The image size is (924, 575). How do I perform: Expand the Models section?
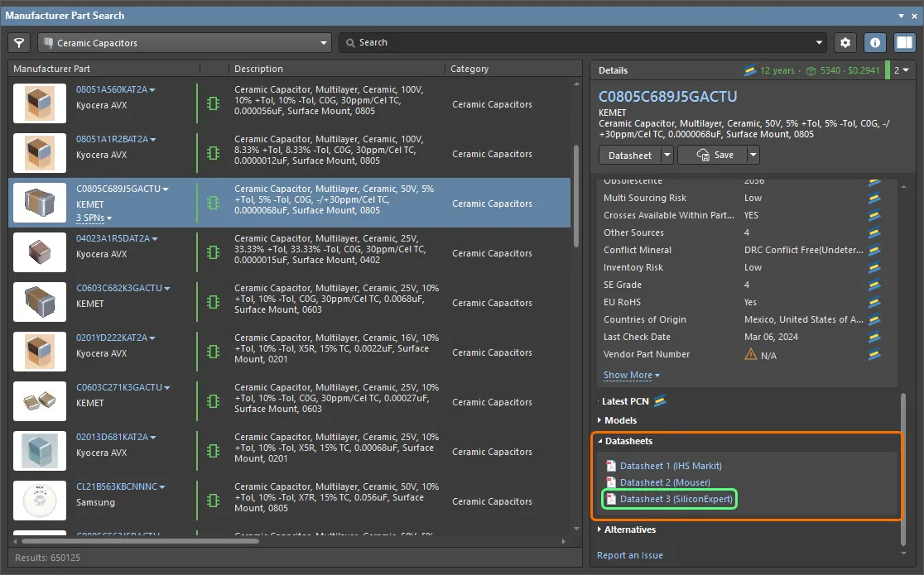[x=620, y=420]
